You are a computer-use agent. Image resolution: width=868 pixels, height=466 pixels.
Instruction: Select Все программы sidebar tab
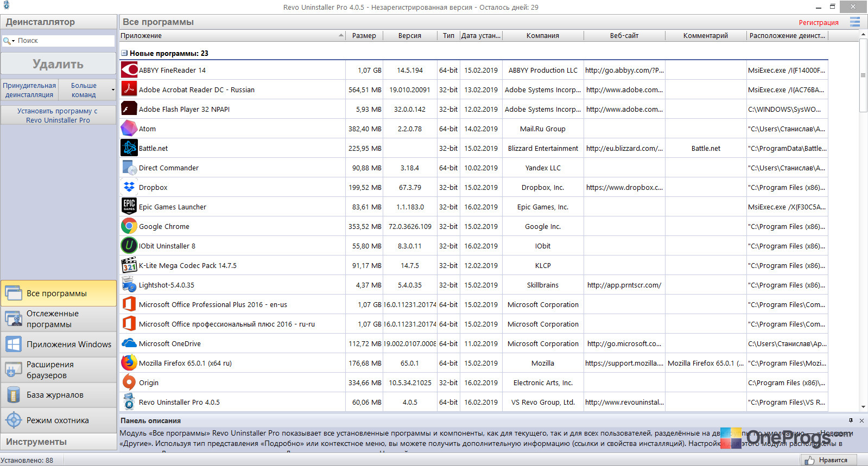(x=59, y=293)
